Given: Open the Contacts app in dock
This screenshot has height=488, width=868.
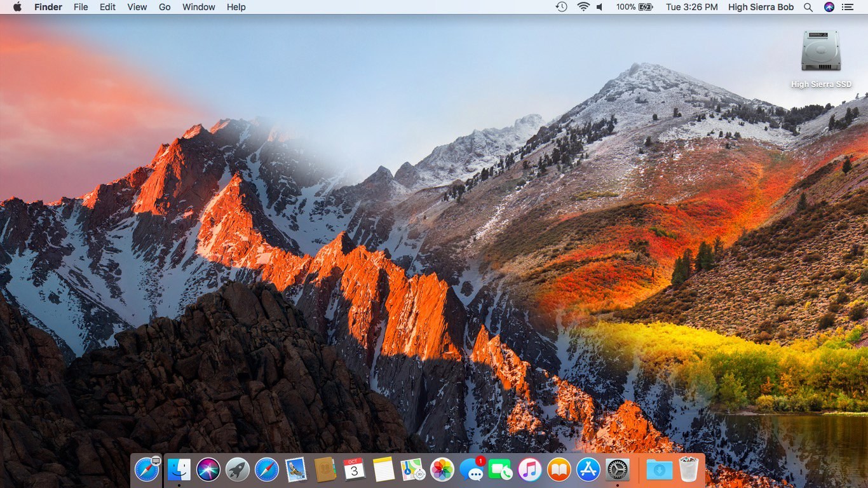Looking at the screenshot, I should (x=325, y=470).
